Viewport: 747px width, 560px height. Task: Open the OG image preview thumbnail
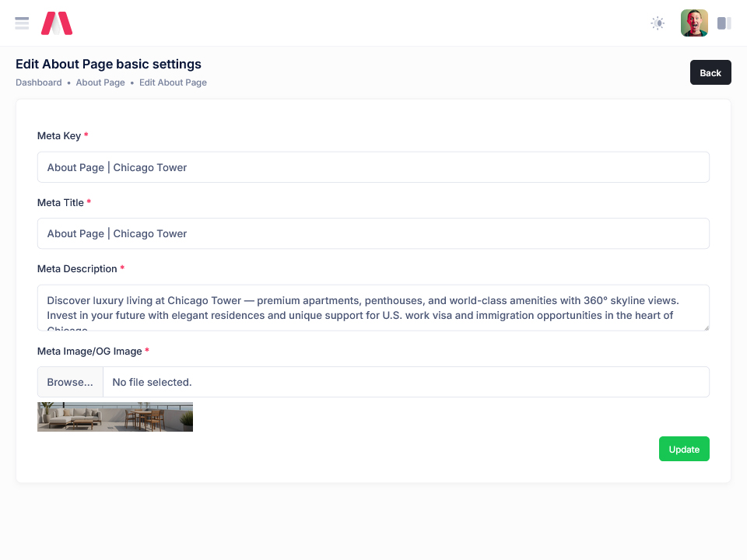tap(115, 417)
